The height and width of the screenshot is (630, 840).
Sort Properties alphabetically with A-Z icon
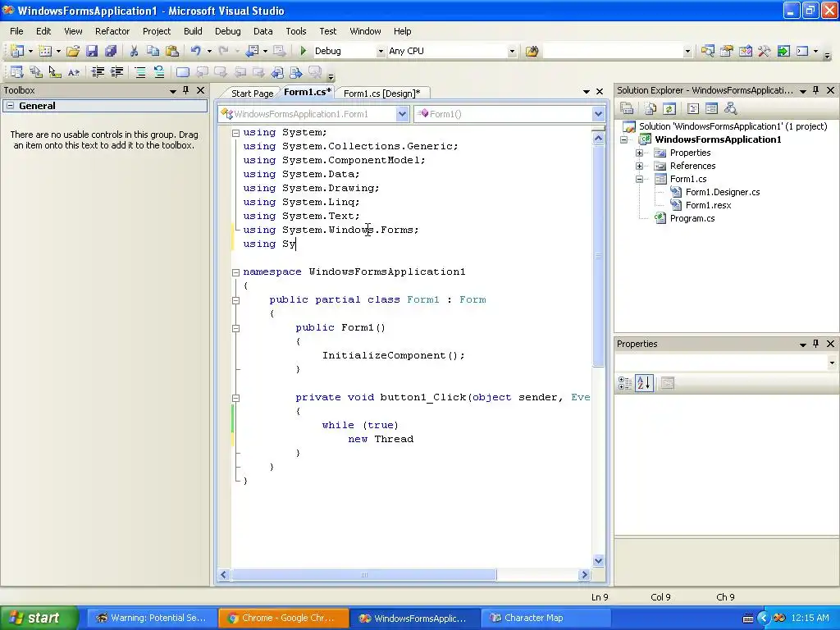(644, 383)
